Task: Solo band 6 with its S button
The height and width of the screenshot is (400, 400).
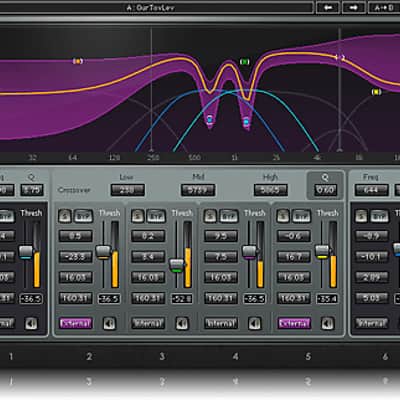Action: tap(361, 216)
